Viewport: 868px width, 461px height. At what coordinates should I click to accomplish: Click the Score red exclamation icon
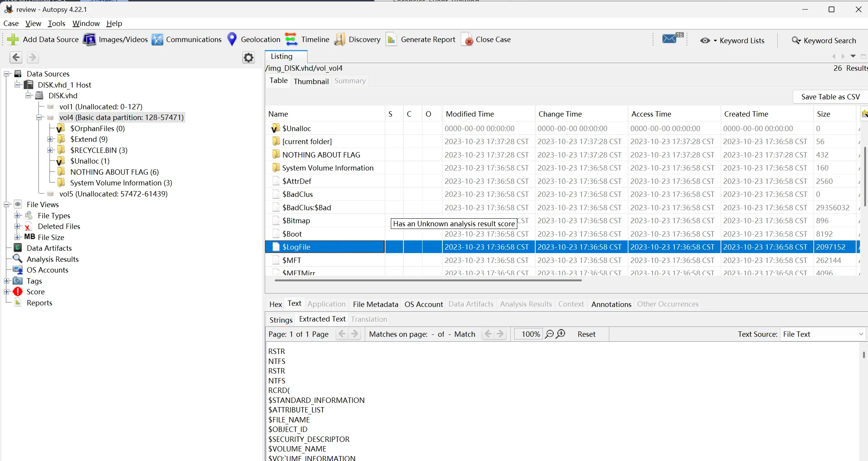pyautogui.click(x=18, y=292)
